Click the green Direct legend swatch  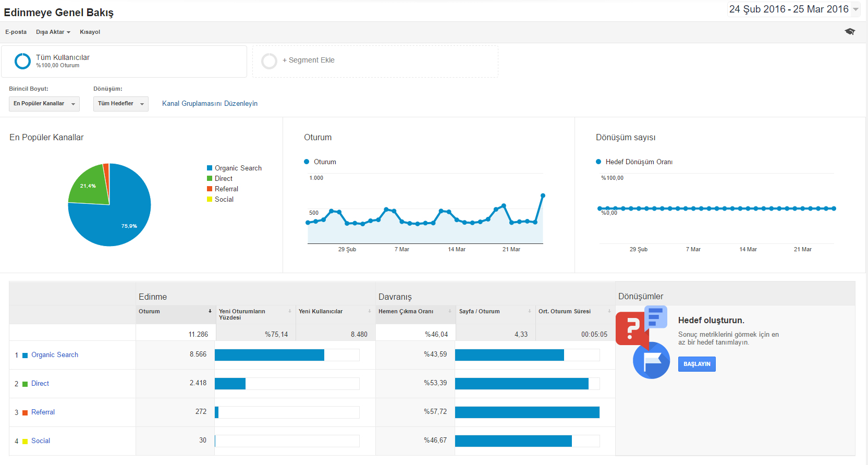[x=210, y=178]
